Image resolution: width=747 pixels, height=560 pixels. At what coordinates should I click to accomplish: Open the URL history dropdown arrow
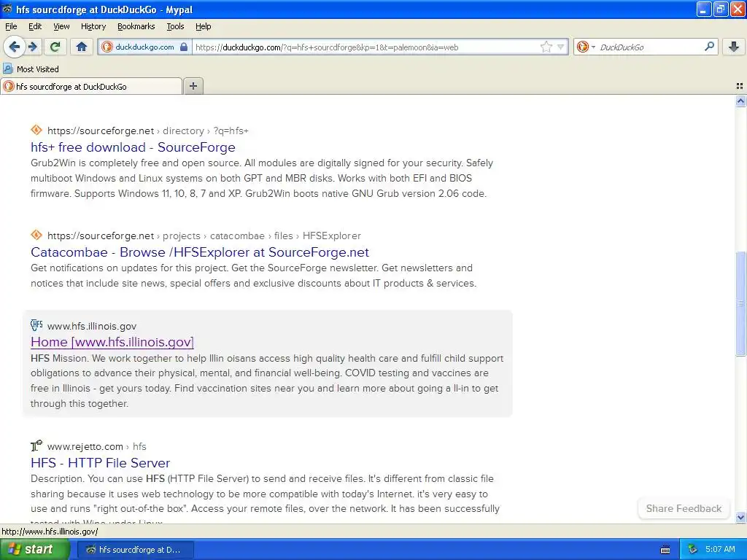tap(561, 47)
